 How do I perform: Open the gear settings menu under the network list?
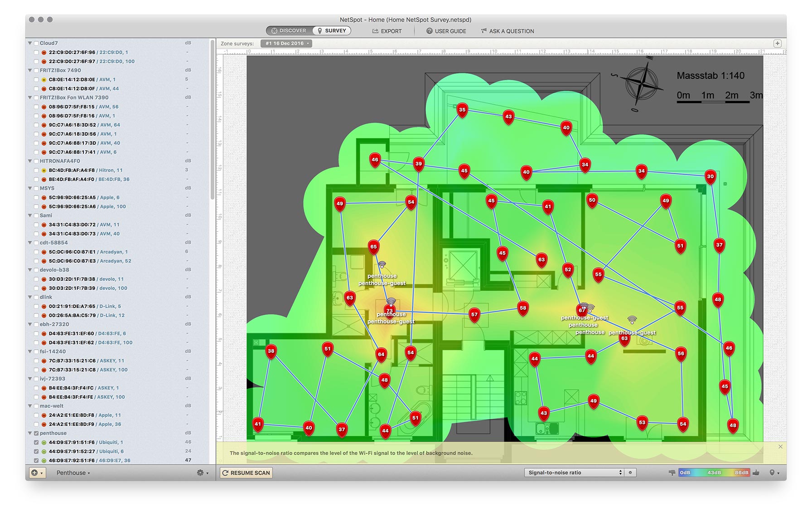point(203,473)
